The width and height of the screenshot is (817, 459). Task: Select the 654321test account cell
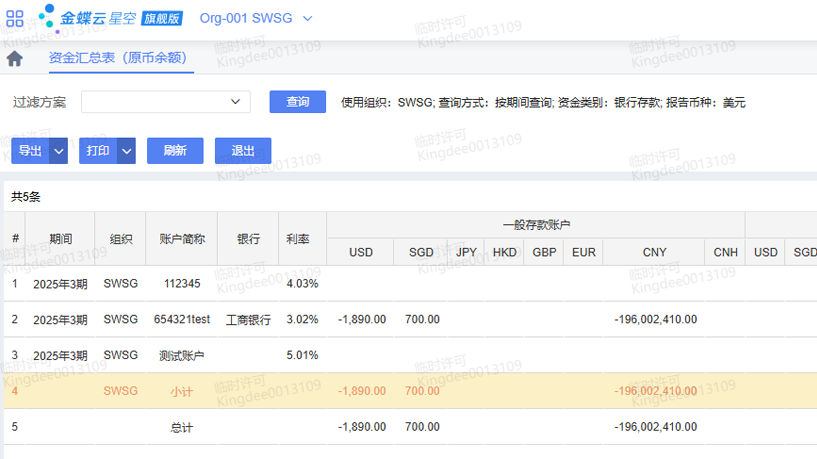click(182, 319)
